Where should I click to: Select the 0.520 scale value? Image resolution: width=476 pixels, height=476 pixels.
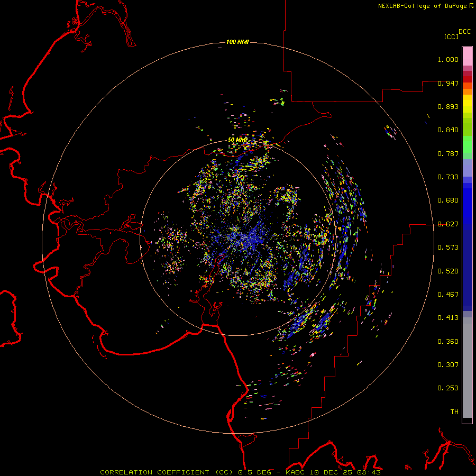click(448, 271)
